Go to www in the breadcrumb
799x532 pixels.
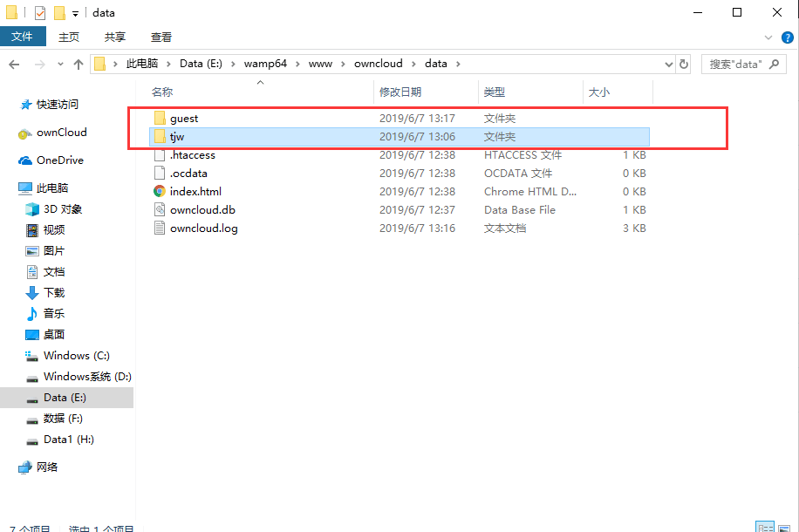pyautogui.click(x=320, y=64)
